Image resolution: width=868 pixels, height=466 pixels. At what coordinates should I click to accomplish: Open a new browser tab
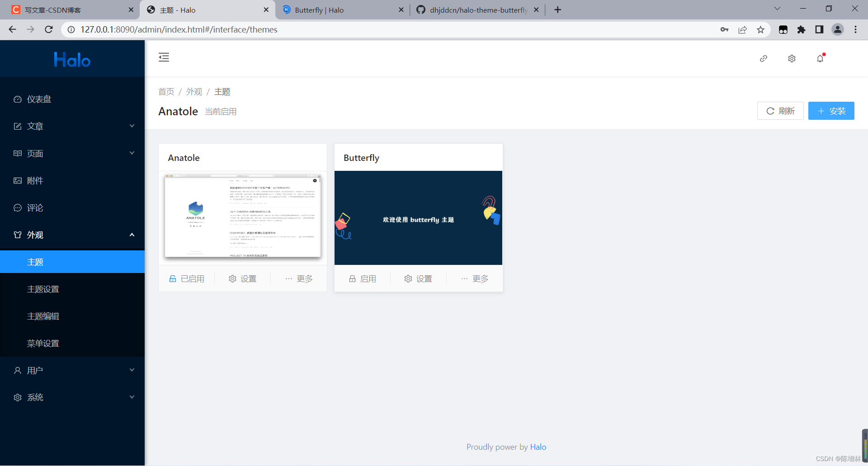click(558, 10)
